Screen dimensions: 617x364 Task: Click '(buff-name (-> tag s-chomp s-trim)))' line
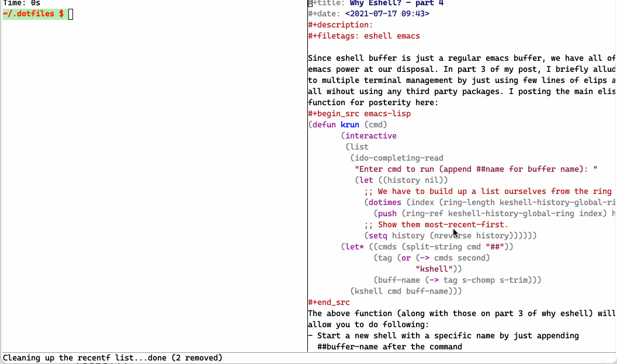coord(457,280)
